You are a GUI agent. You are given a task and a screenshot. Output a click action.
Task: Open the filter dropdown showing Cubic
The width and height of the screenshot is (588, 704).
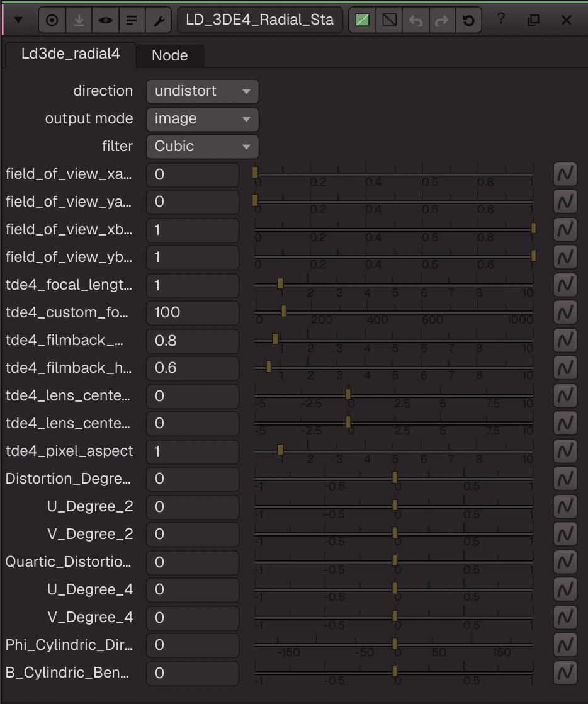[x=203, y=146]
